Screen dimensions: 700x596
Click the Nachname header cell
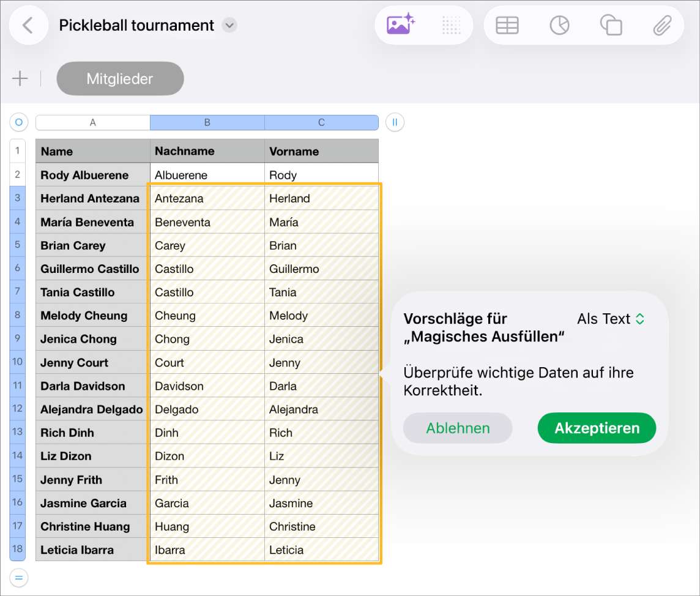(207, 151)
